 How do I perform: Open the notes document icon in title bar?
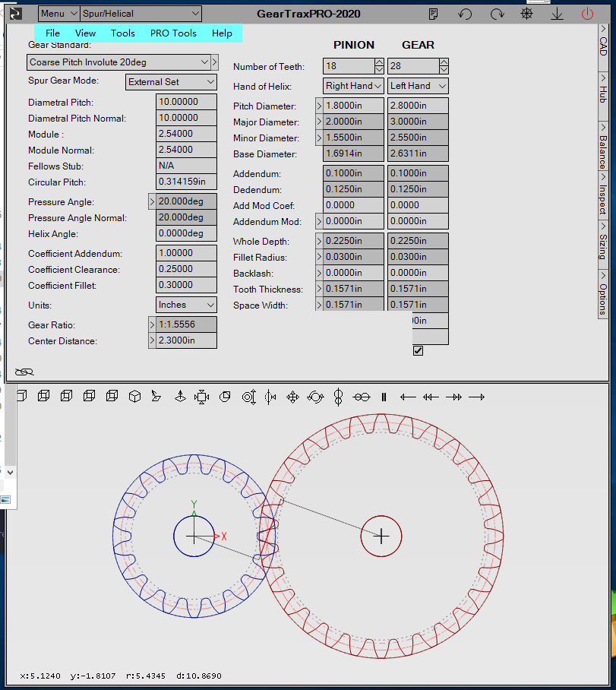[x=434, y=14]
